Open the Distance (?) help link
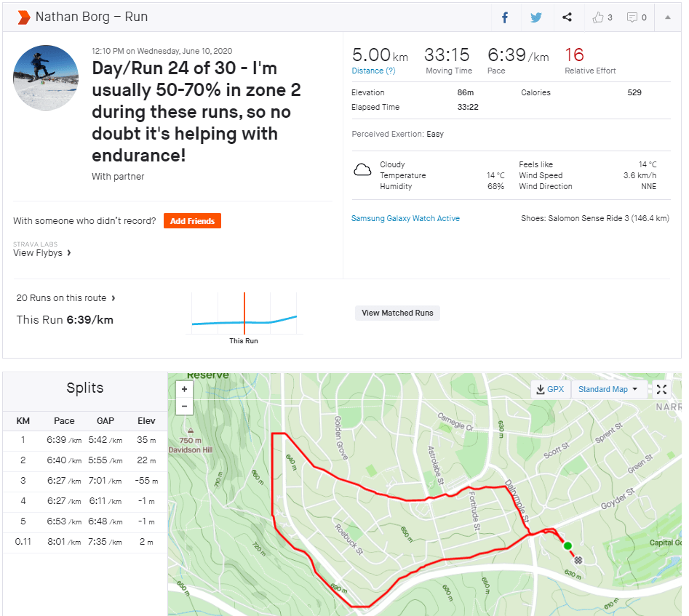Viewport: 689px width, 616px height. [373, 71]
